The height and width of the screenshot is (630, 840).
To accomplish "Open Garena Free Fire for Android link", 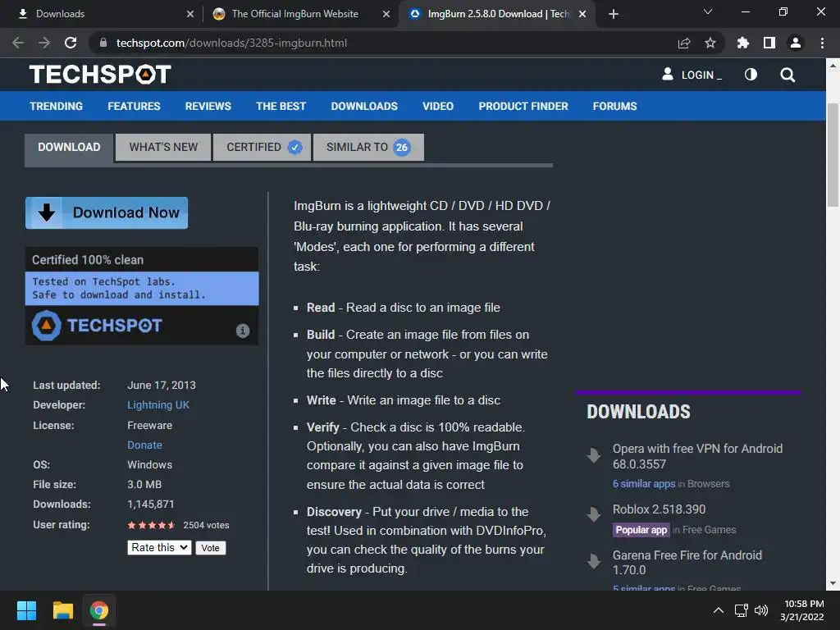I will pyautogui.click(x=687, y=563).
